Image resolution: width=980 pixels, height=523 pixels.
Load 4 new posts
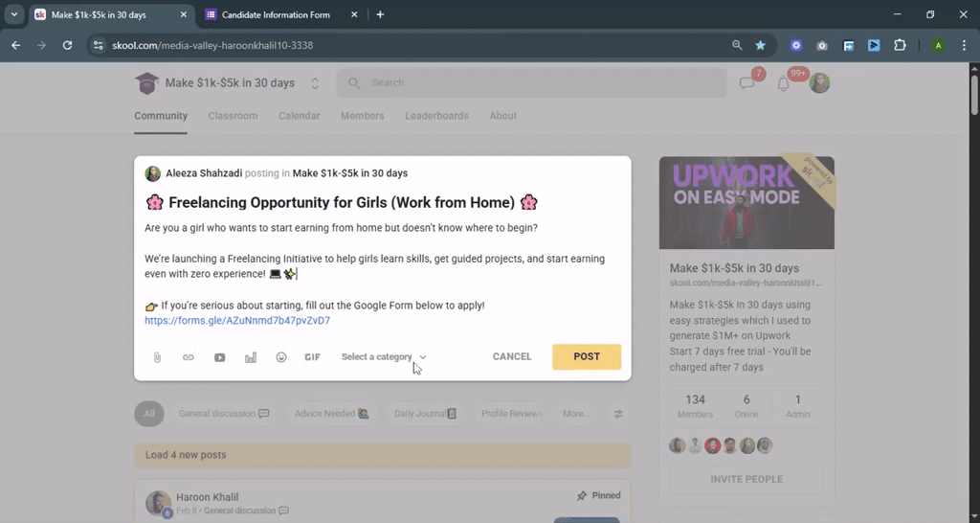coord(383,455)
